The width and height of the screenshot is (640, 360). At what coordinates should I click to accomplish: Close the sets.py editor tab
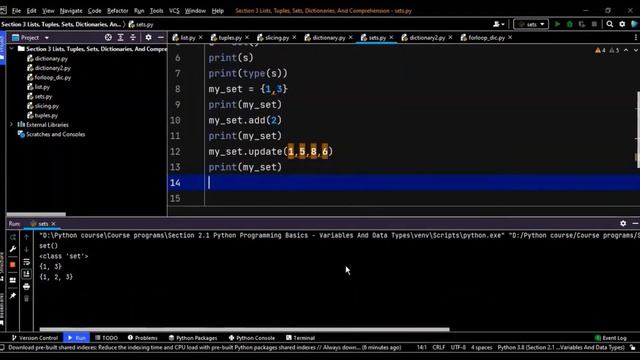click(x=391, y=38)
